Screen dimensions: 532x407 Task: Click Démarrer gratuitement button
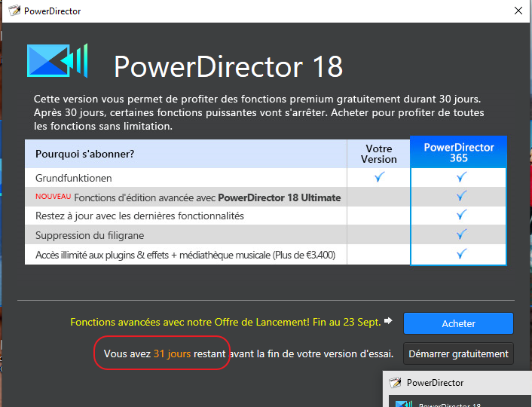tap(458, 353)
